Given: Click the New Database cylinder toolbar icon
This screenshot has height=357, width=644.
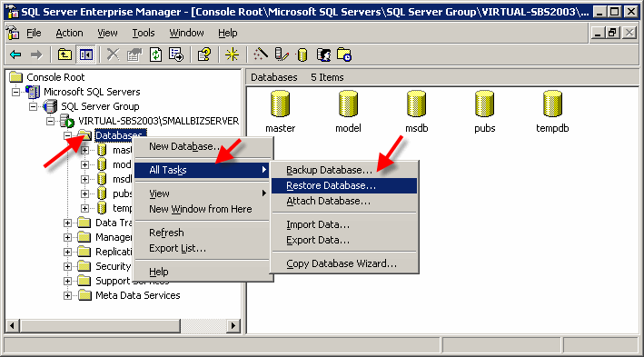Looking at the screenshot, I should point(302,55).
